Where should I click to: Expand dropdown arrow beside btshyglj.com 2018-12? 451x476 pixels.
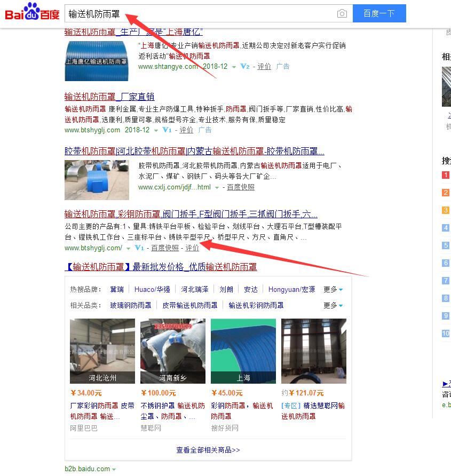[x=156, y=131]
